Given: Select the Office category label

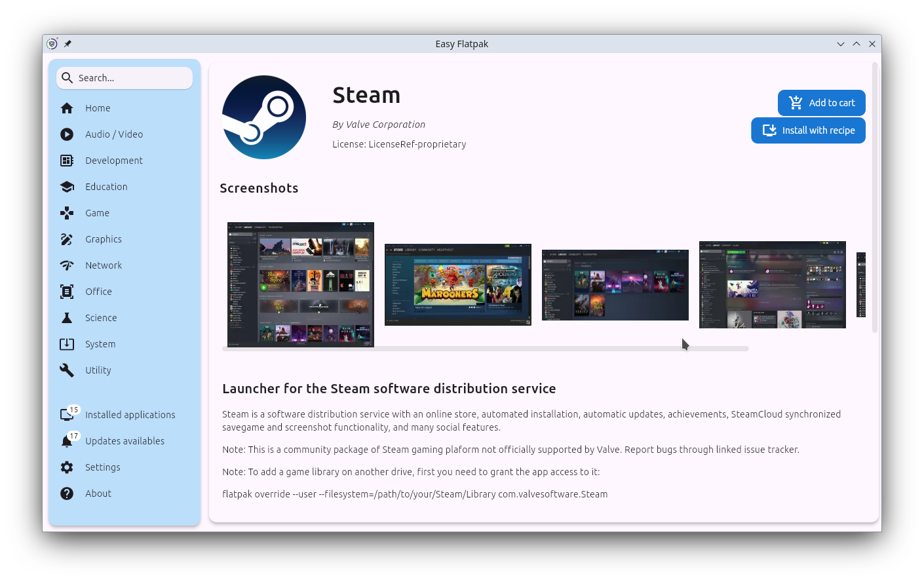Looking at the screenshot, I should point(98,292).
